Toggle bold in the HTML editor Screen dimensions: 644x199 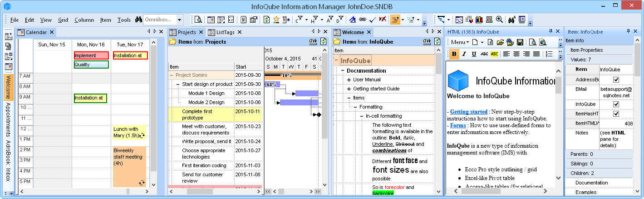454,54
